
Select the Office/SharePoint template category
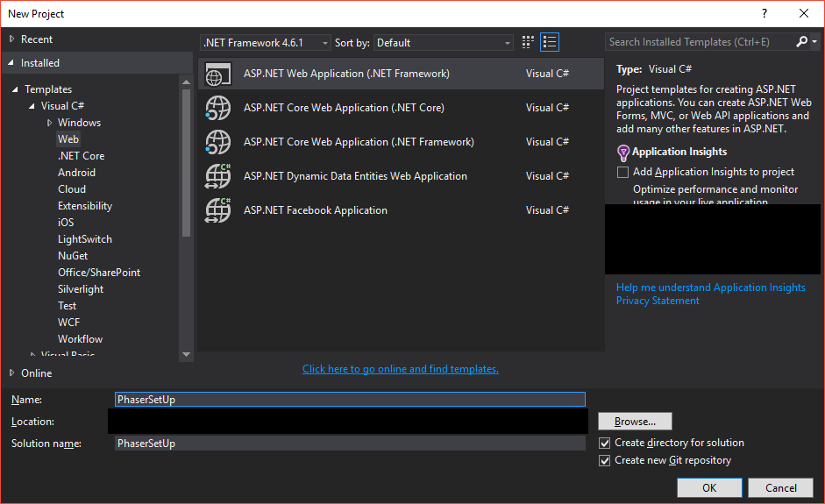99,273
